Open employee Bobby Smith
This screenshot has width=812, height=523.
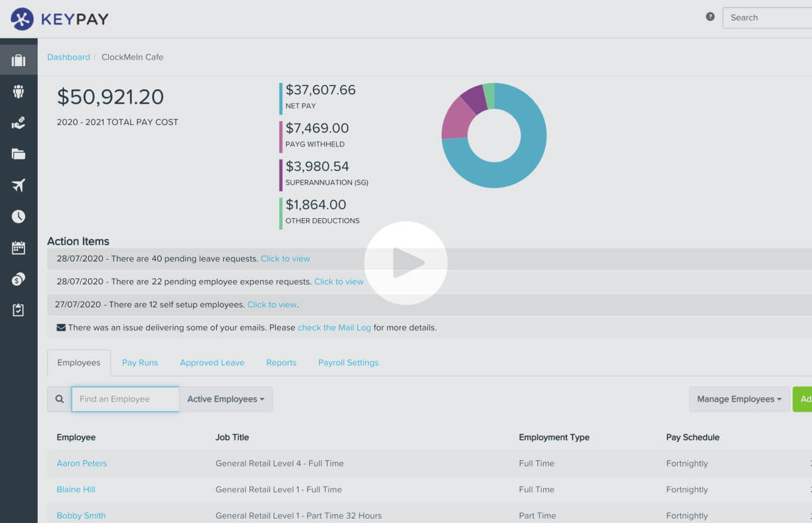pyautogui.click(x=81, y=515)
